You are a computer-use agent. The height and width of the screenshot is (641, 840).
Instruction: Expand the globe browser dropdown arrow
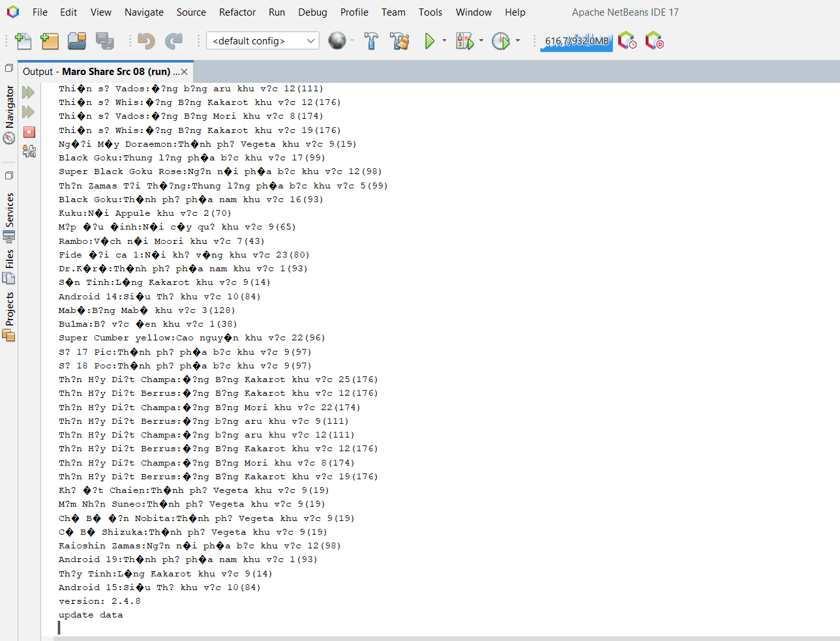[x=352, y=41]
